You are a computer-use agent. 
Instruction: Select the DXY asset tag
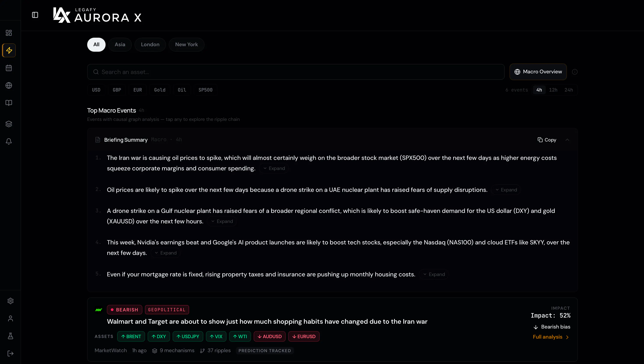click(159, 336)
